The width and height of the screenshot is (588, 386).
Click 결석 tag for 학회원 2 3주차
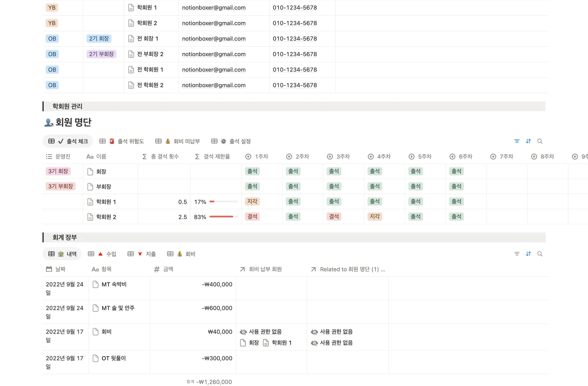[334, 217]
